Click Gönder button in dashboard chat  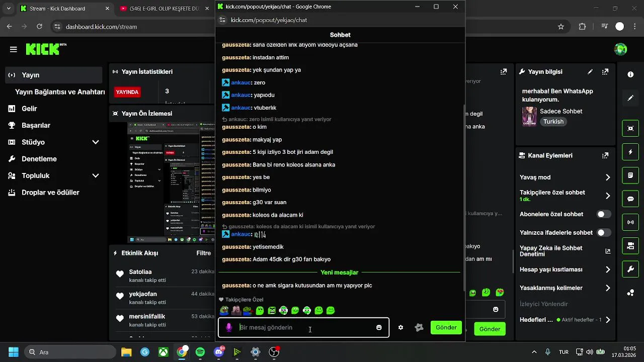click(x=490, y=329)
